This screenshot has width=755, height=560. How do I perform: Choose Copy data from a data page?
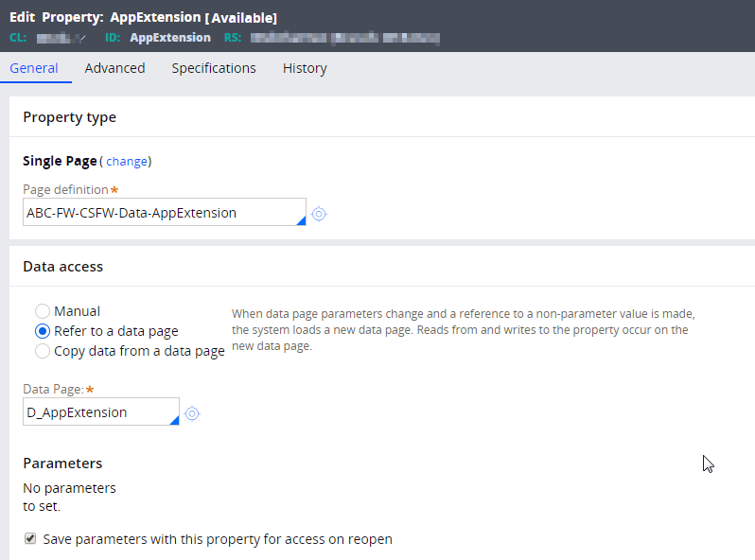point(43,351)
